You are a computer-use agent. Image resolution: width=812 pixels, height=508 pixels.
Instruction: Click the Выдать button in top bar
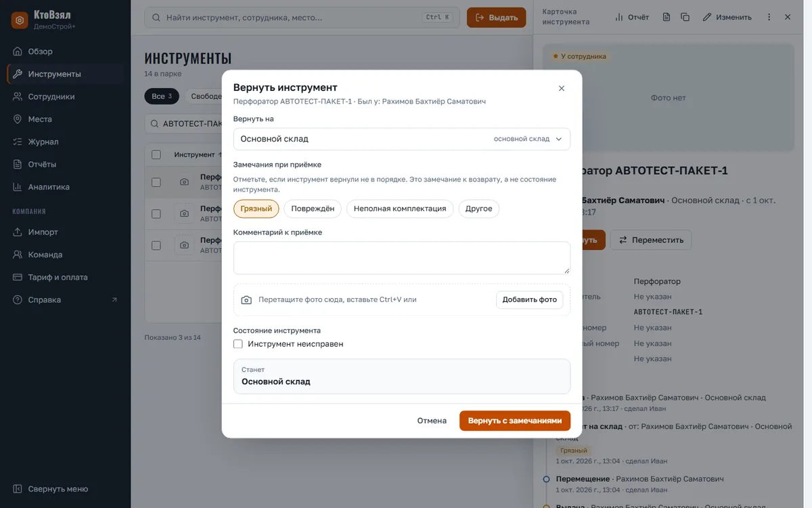[x=497, y=18]
